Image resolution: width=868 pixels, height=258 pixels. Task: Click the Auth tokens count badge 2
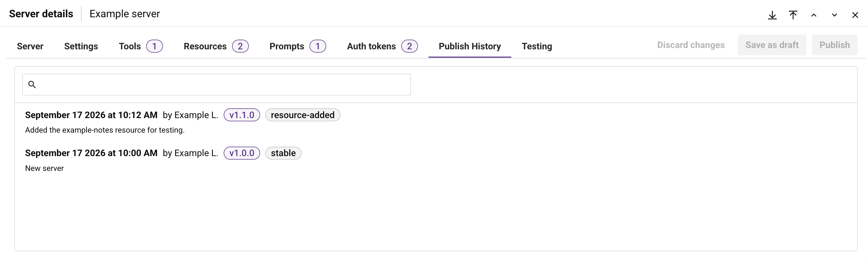tap(409, 46)
